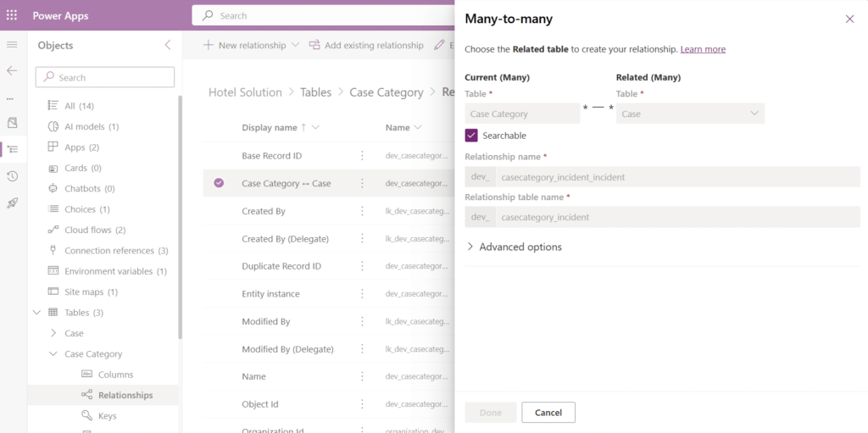868x433 pixels.
Task: Click the Cloud flows icon
Action: point(53,230)
